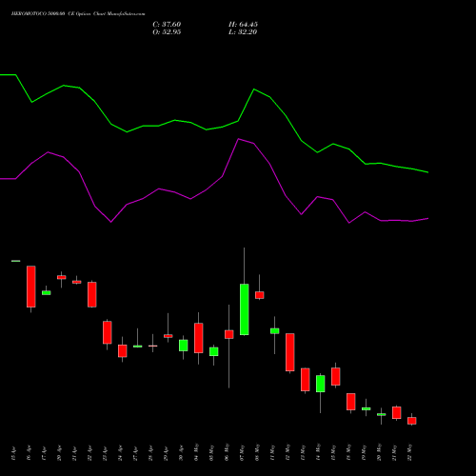
Task: Select the long red candlestick above 16 Apr
Action: click(x=31, y=287)
